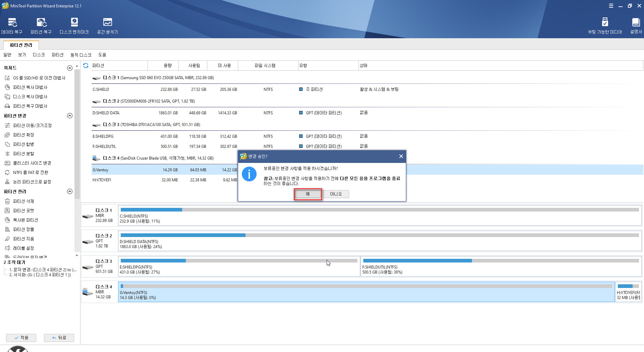Select the C:SHIELD(NTFS) block in disk map

[x=380, y=216]
